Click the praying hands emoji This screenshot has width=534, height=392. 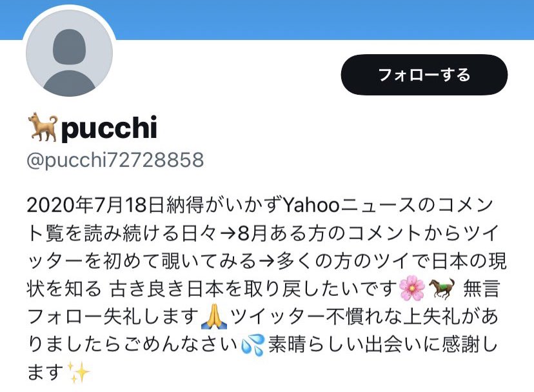click(214, 317)
